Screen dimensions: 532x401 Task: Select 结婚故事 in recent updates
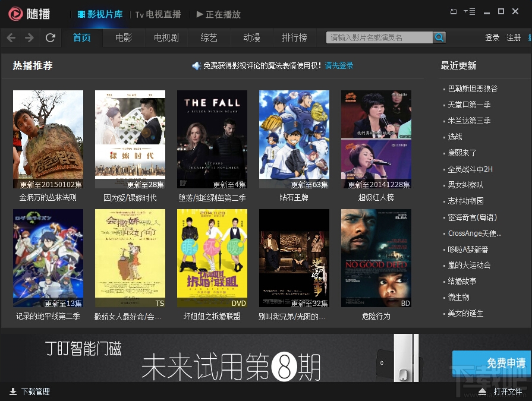pyautogui.click(x=462, y=281)
